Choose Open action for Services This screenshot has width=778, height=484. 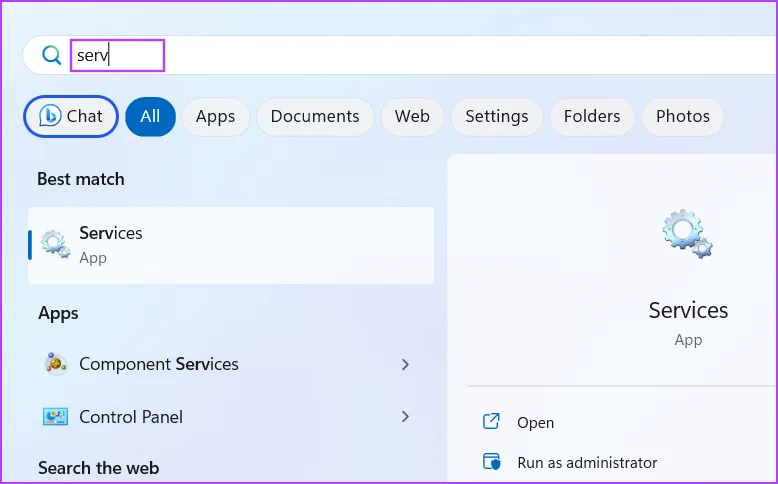click(x=535, y=422)
